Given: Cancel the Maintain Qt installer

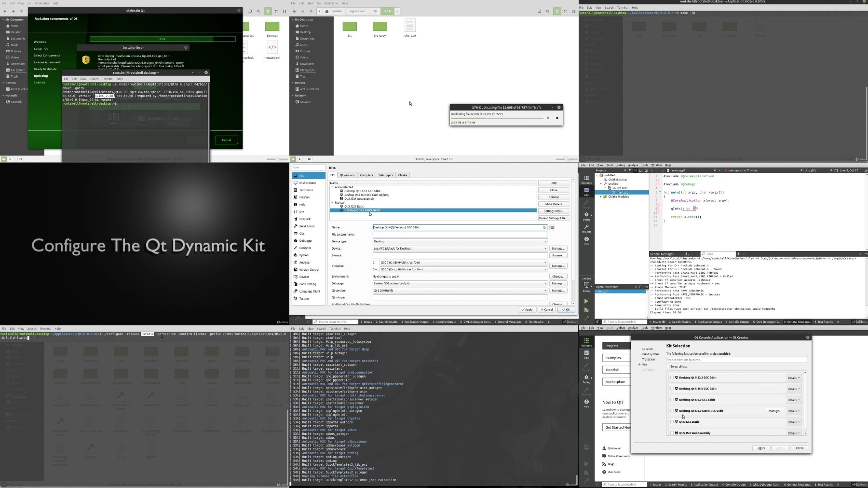Looking at the screenshot, I should click(227, 140).
